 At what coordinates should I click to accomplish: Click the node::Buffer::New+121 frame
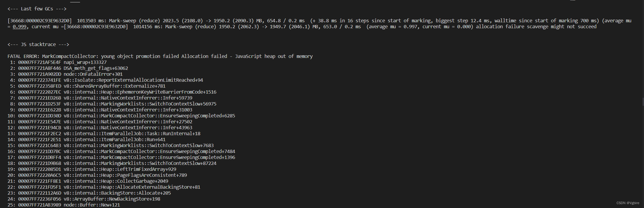click(92, 205)
